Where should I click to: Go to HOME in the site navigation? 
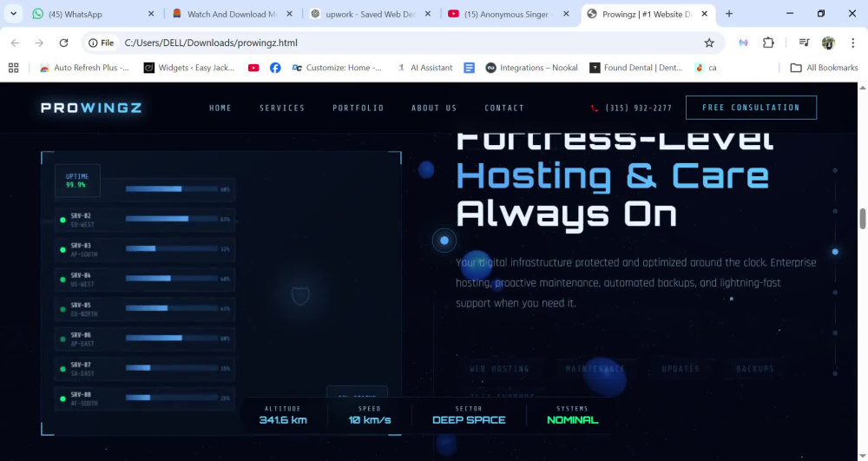point(220,108)
